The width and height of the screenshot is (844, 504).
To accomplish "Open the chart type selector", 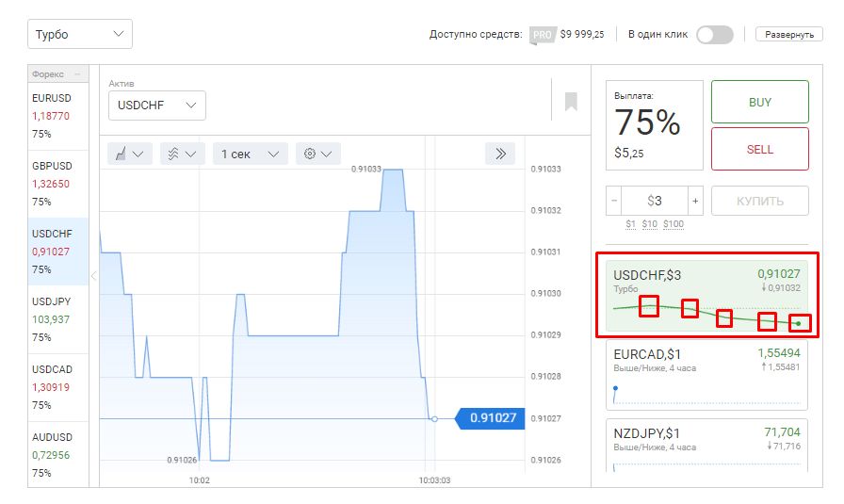I will coord(130,154).
